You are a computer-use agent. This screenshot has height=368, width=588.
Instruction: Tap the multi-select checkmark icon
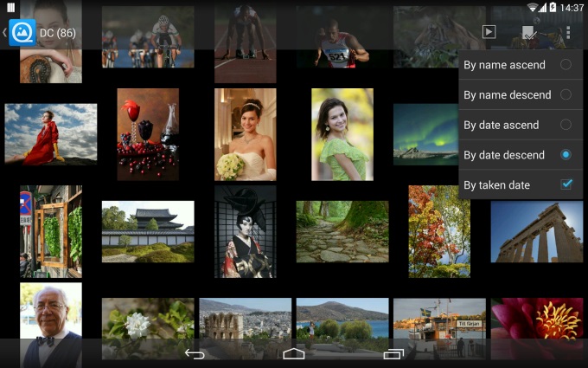tap(528, 32)
